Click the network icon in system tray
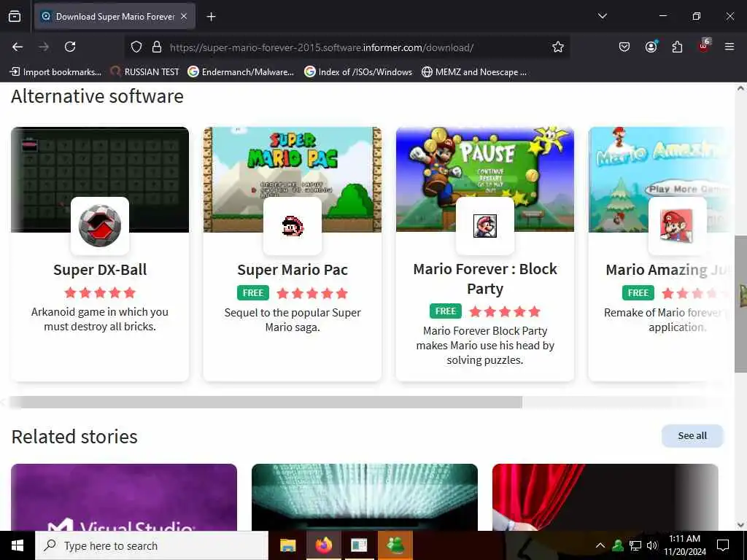The image size is (747, 560). pyautogui.click(x=635, y=545)
